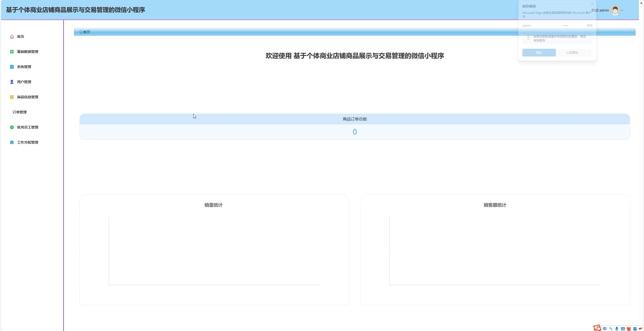
Task: Expand the 系统管理 sidebar menu
Action: tap(24, 67)
